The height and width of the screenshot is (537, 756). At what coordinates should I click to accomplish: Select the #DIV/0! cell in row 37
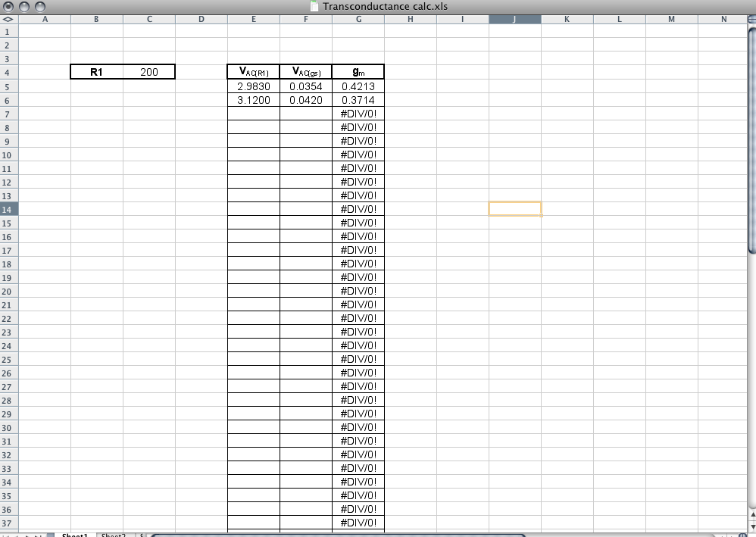coord(358,523)
